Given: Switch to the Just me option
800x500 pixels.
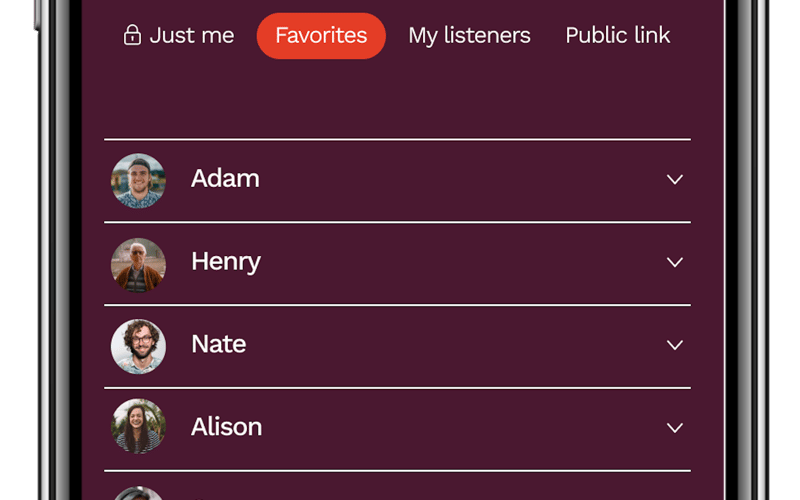Looking at the screenshot, I should point(191,36).
